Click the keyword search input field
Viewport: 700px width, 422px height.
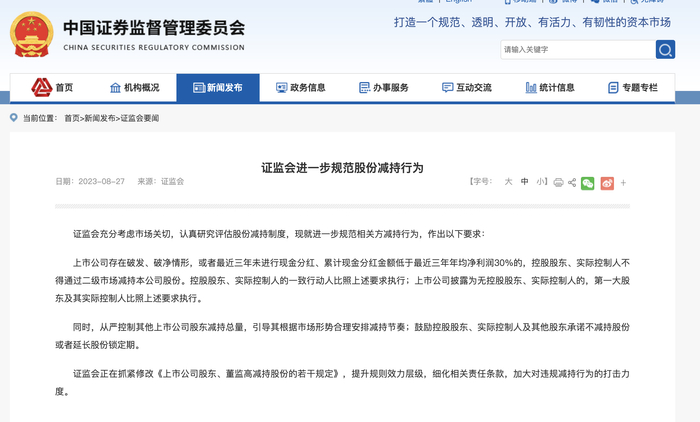[578, 50]
